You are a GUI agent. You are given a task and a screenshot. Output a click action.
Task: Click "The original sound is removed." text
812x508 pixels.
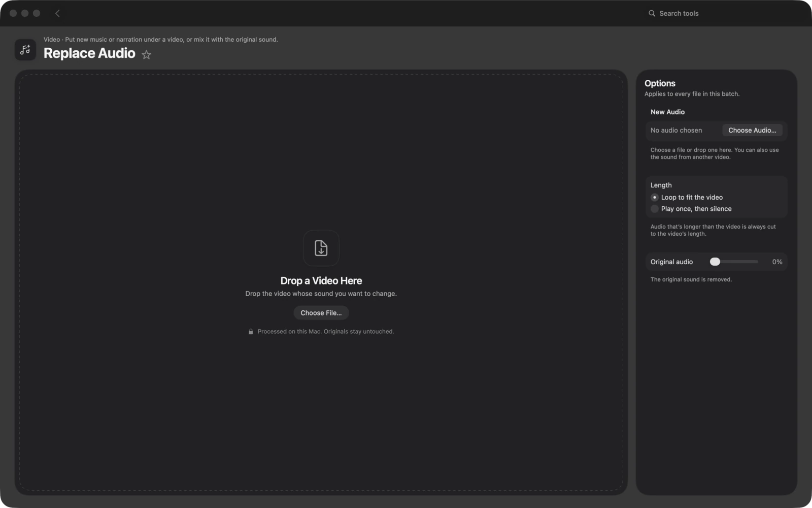coord(691,280)
